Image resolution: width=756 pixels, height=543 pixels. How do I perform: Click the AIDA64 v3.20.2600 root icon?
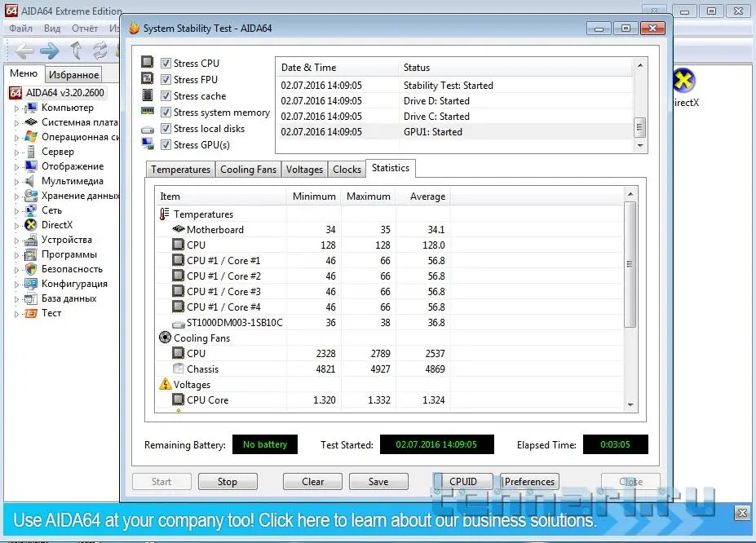15,92
